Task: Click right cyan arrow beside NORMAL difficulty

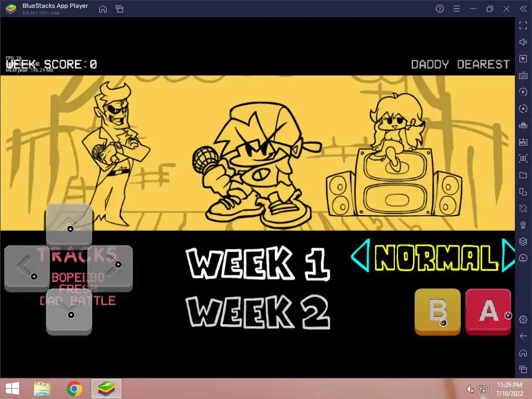Action: coord(508,256)
